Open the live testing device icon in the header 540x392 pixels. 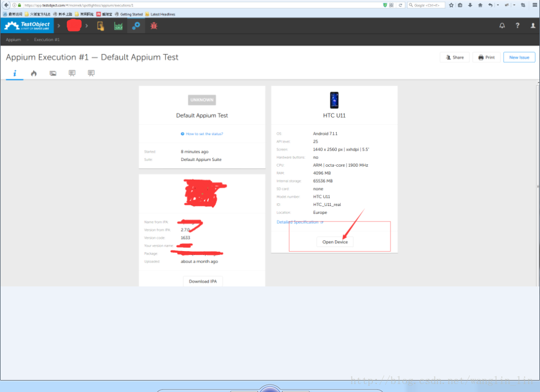[x=100, y=26]
